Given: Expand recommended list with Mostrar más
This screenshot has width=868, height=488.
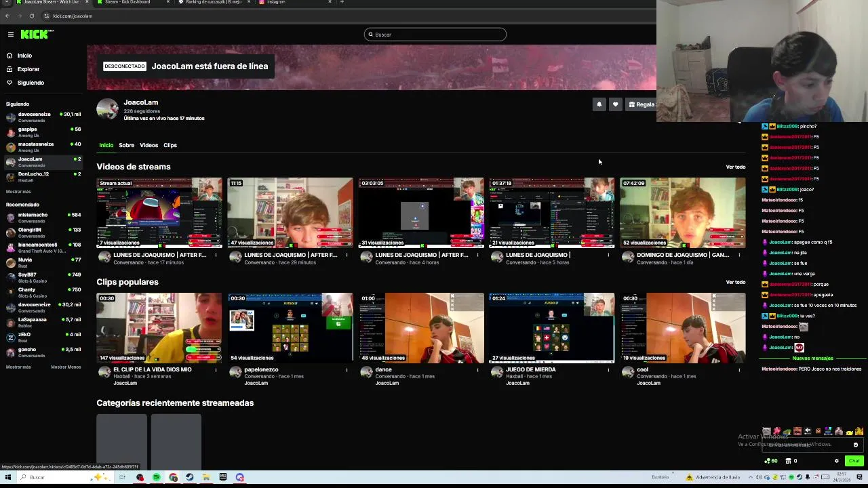Looking at the screenshot, I should click(x=18, y=367).
